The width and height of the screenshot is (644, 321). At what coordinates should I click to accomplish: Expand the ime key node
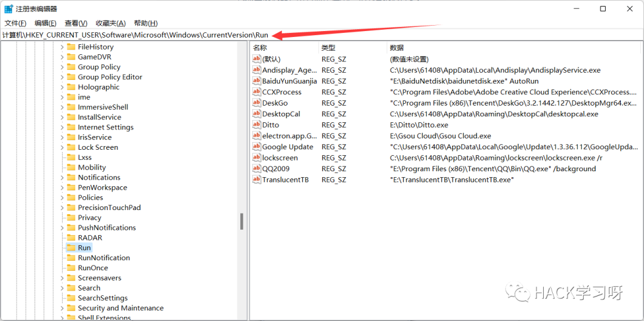[62, 97]
